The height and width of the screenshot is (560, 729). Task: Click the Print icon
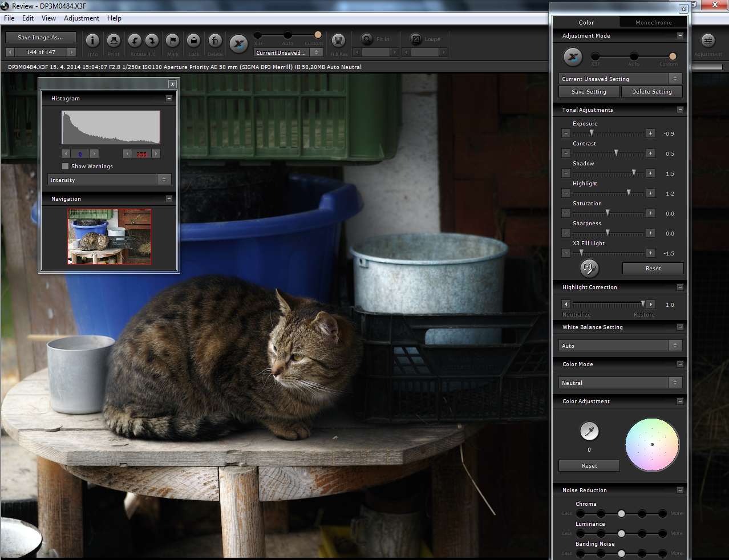tap(114, 41)
